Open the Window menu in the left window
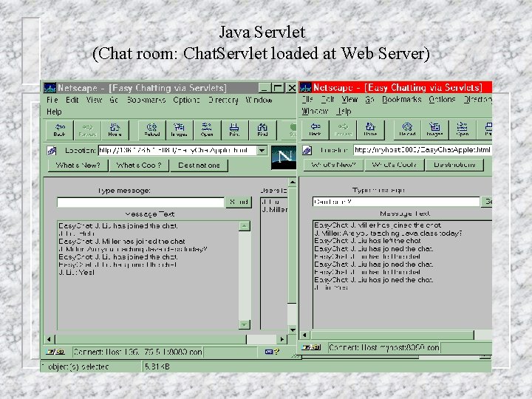532x399 pixels. (x=259, y=100)
